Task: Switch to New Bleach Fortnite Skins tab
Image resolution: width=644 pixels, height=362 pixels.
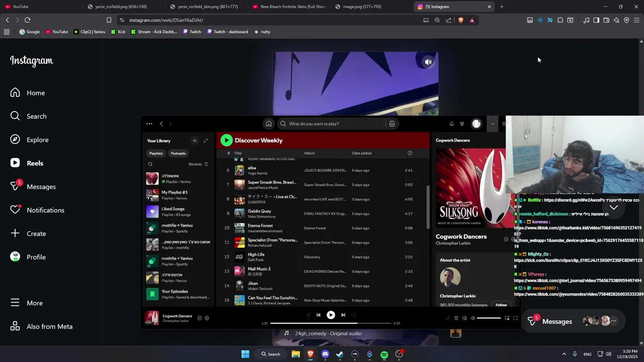Action: pos(289,7)
